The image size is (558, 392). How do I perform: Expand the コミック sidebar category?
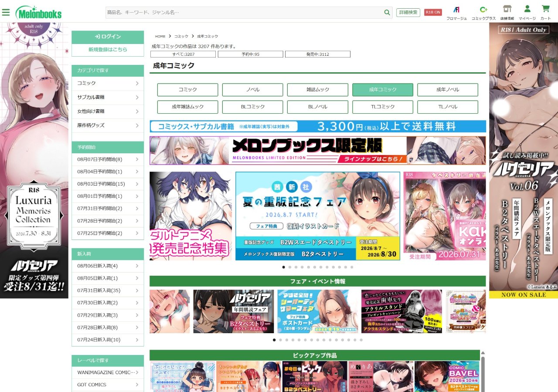[108, 83]
